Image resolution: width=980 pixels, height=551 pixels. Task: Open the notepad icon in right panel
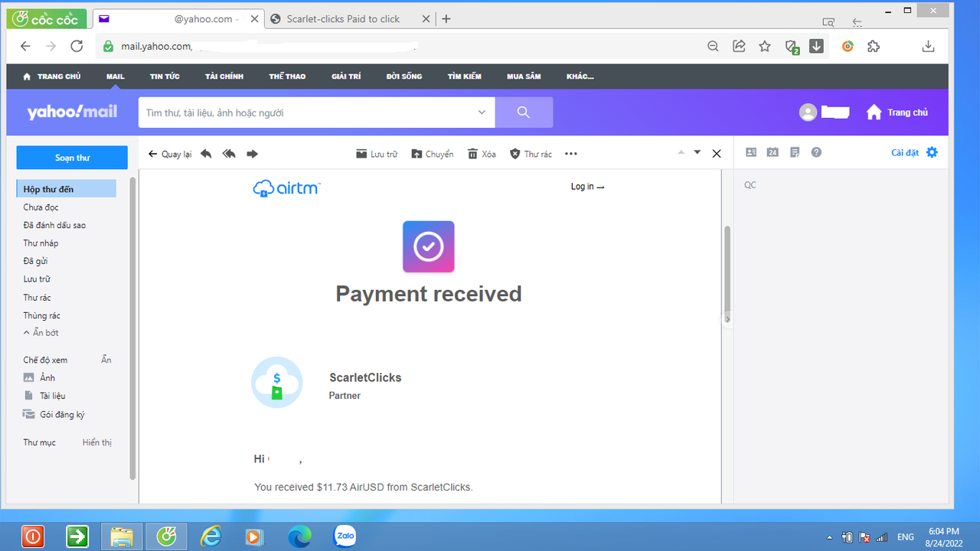[x=795, y=152]
